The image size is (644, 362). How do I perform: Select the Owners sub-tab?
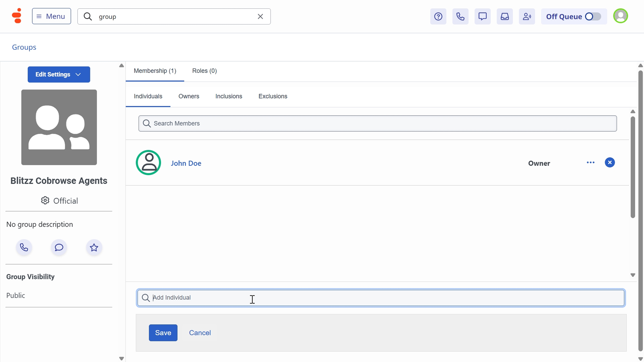tap(189, 96)
